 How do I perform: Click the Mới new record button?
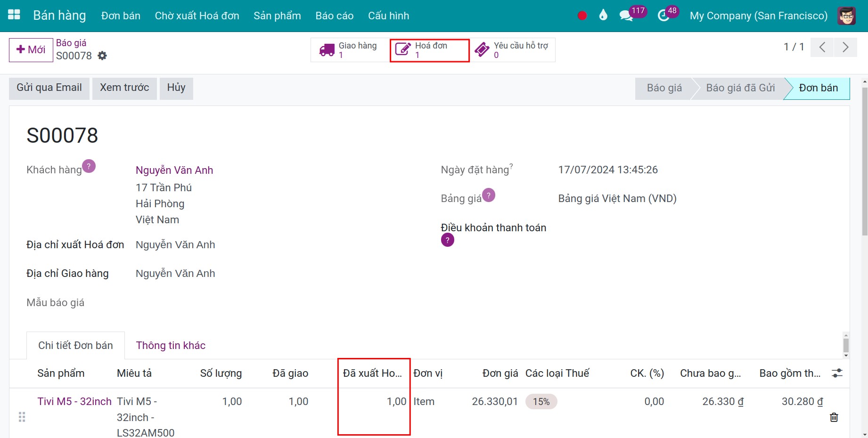tap(31, 50)
